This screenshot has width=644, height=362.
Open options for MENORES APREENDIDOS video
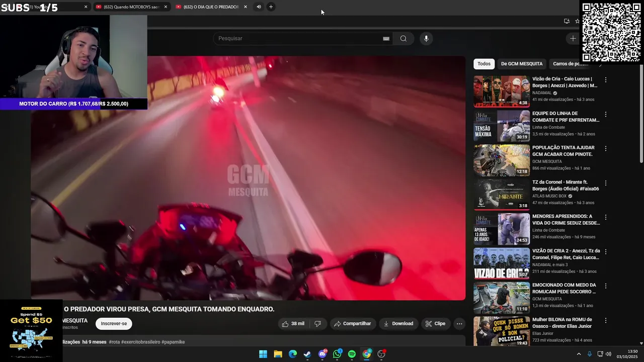coord(606,217)
